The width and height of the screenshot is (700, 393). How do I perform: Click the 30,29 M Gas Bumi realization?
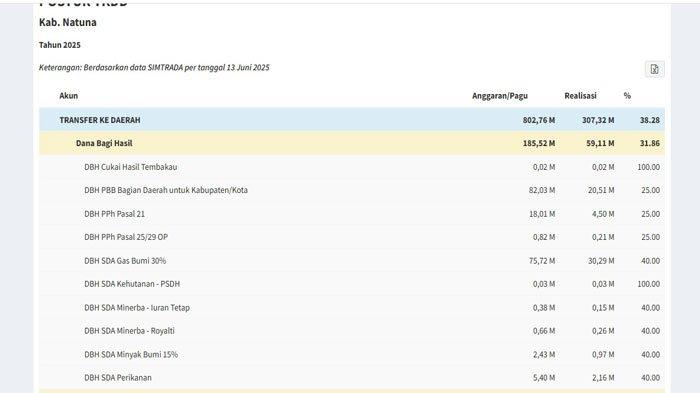tap(601, 261)
